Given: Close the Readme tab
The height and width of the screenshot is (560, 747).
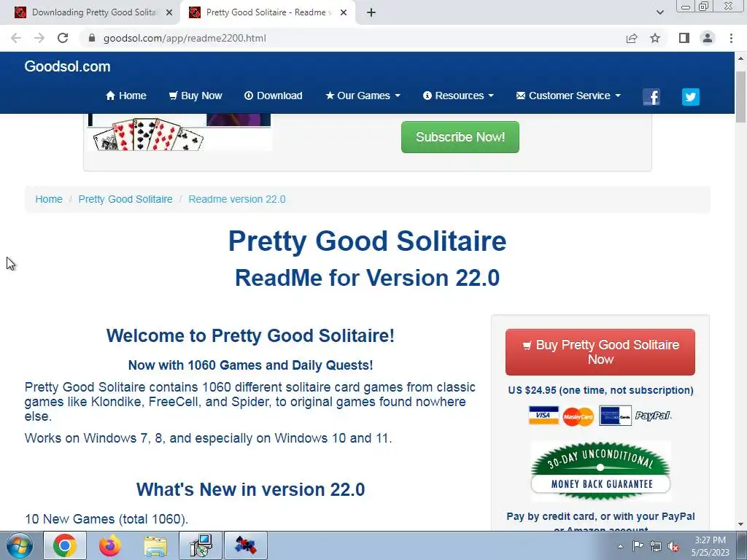Looking at the screenshot, I should coord(344,13).
